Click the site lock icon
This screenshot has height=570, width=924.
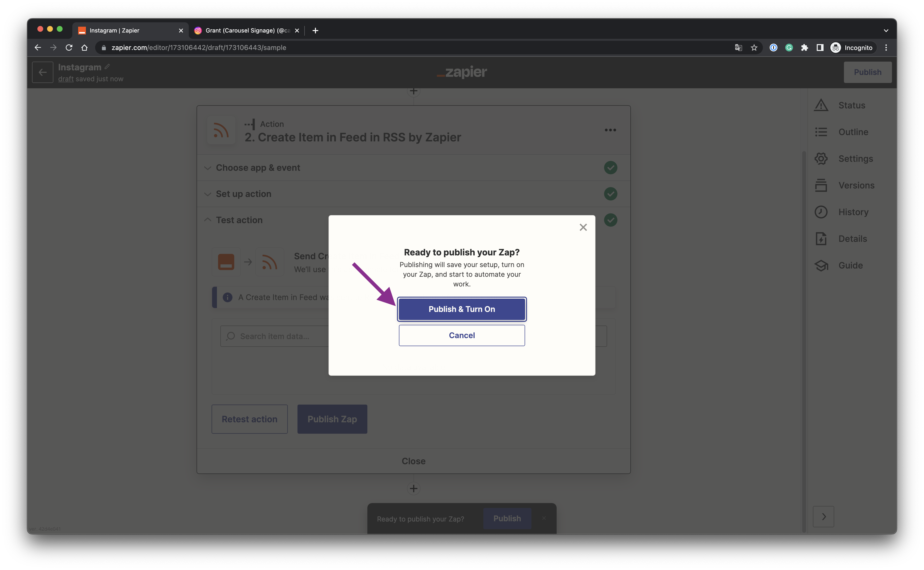(104, 48)
